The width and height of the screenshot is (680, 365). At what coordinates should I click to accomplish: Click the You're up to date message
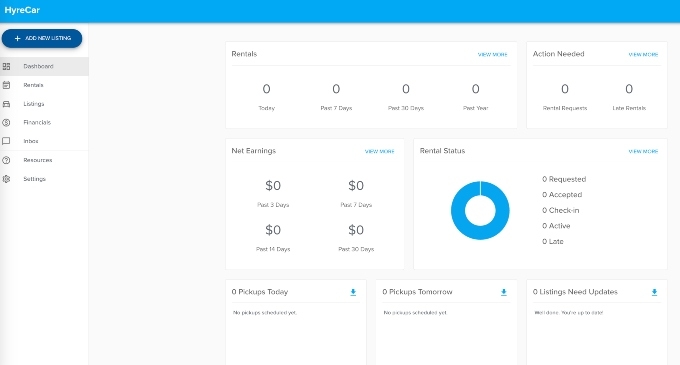click(x=569, y=313)
